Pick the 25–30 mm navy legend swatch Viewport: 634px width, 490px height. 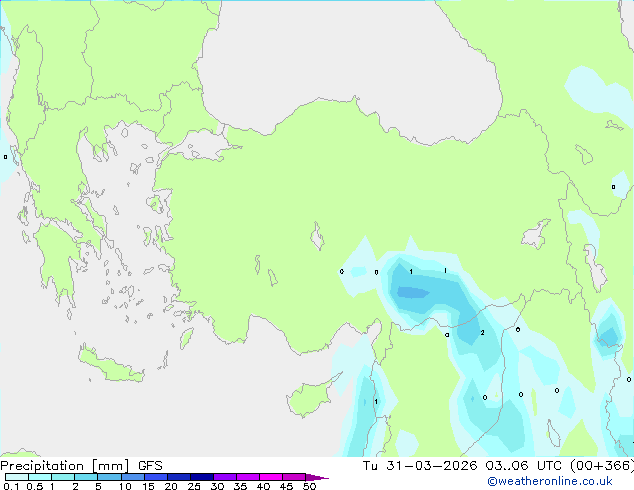pos(201,477)
